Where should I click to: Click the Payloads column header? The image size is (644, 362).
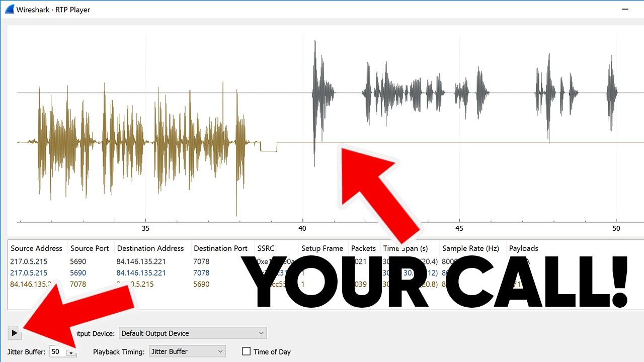click(524, 248)
